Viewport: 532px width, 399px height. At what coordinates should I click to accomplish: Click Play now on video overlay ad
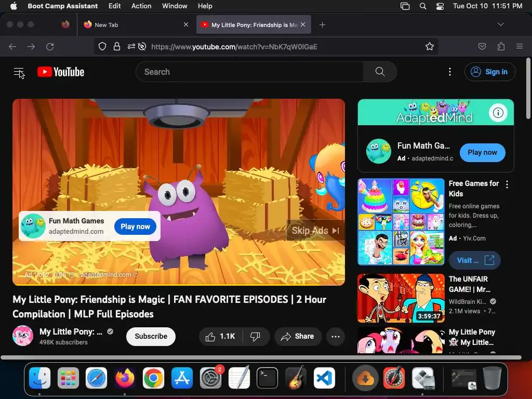point(135,227)
